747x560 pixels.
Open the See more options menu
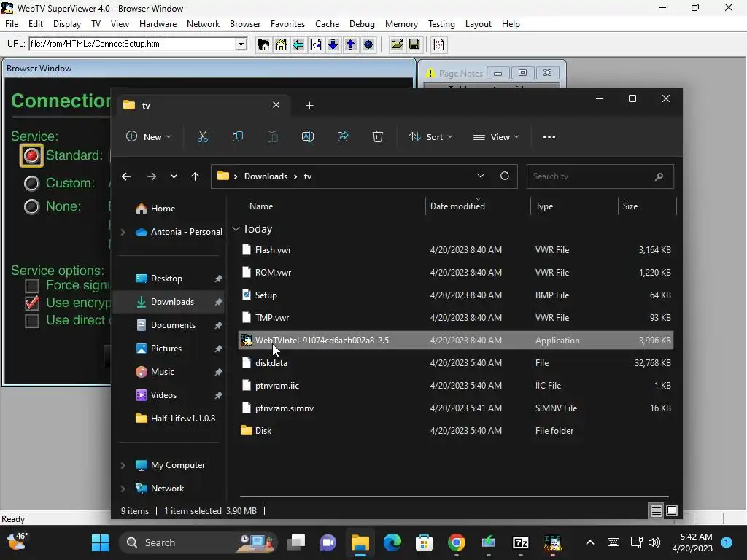549,136
